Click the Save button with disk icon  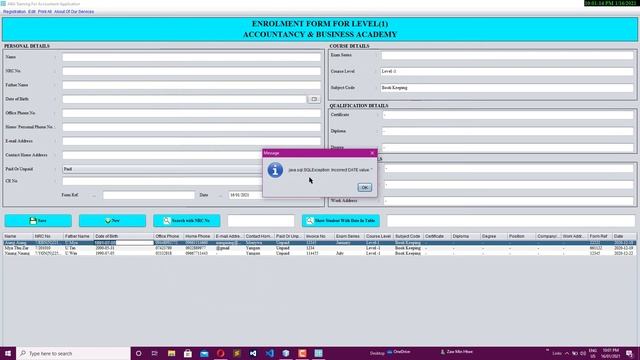38,220
